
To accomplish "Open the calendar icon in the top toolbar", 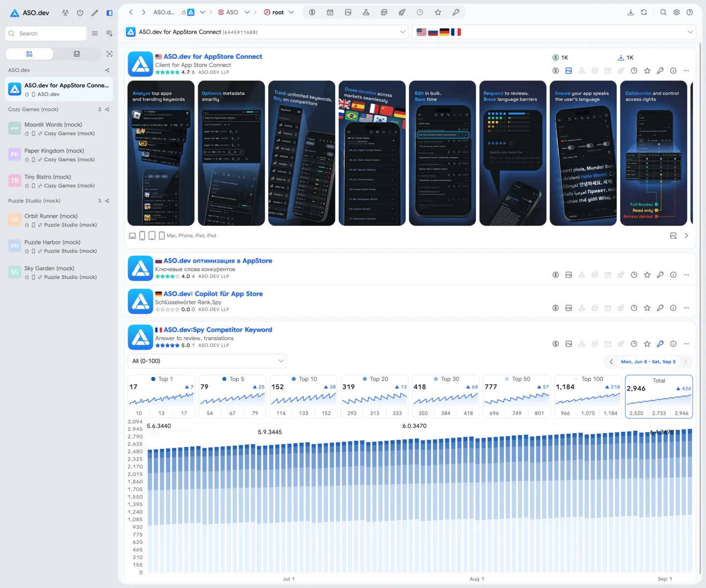I will point(330,12).
